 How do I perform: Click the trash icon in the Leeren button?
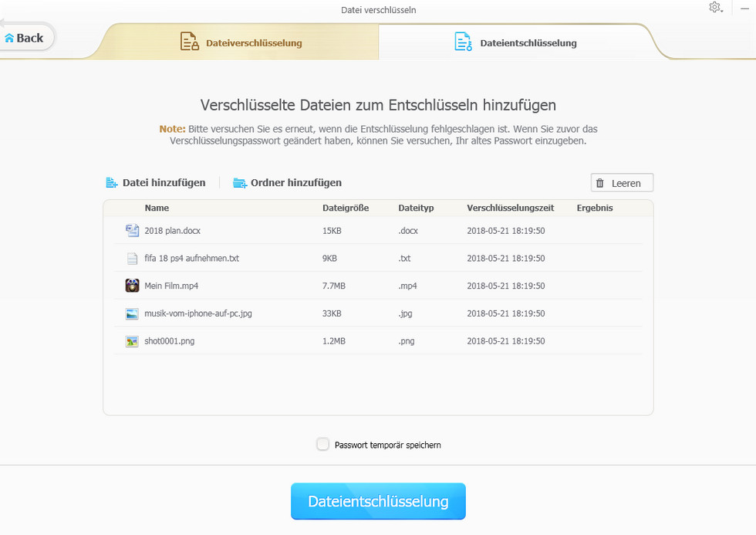coord(600,183)
